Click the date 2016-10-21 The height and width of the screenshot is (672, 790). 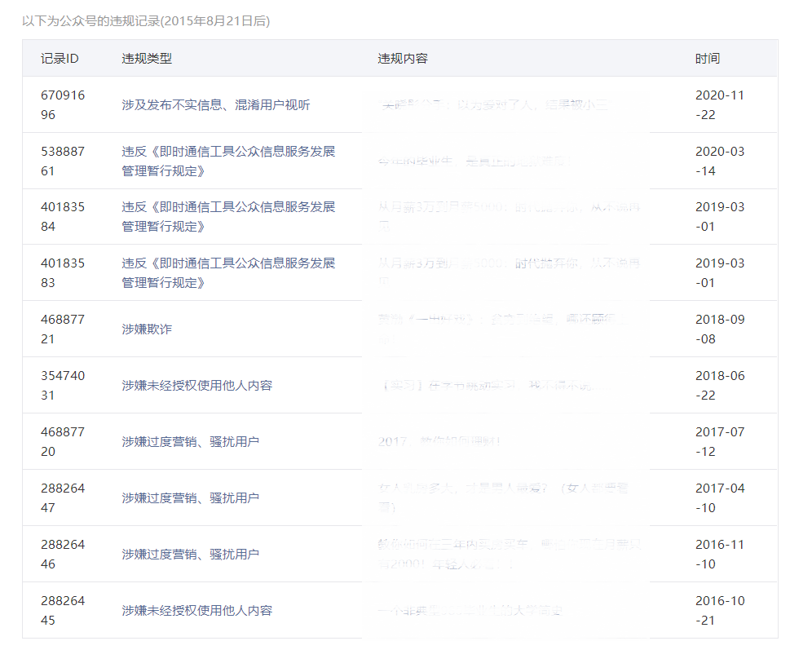coord(720,610)
